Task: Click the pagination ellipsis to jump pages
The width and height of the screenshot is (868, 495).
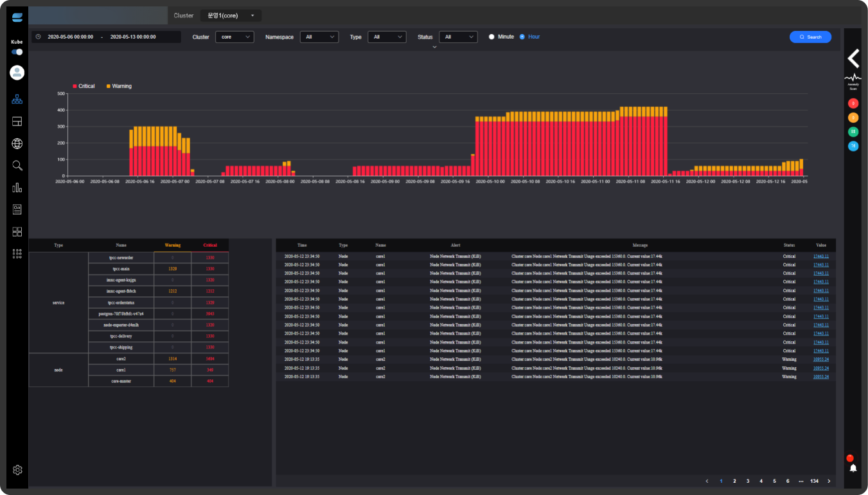Action: 801,481
